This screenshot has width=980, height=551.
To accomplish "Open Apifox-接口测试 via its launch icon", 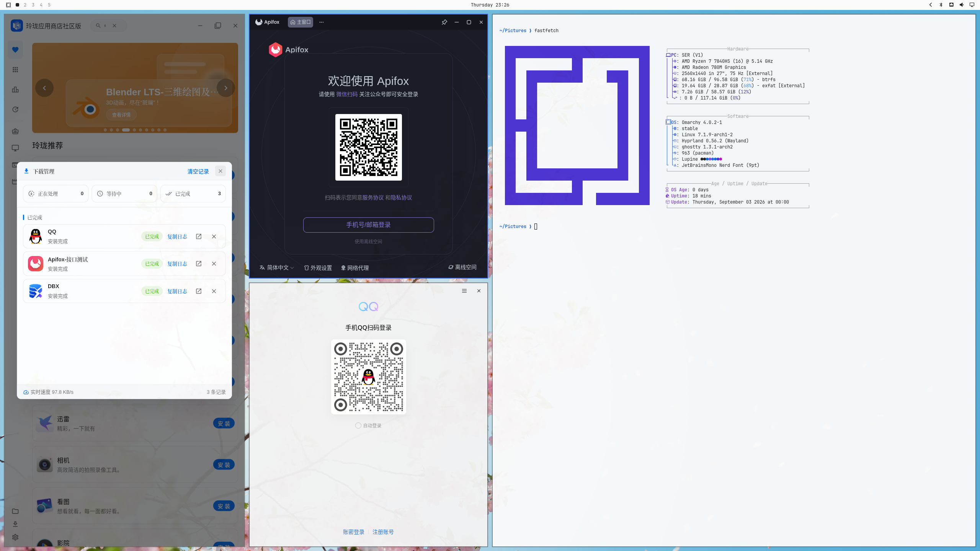I will 199,264.
